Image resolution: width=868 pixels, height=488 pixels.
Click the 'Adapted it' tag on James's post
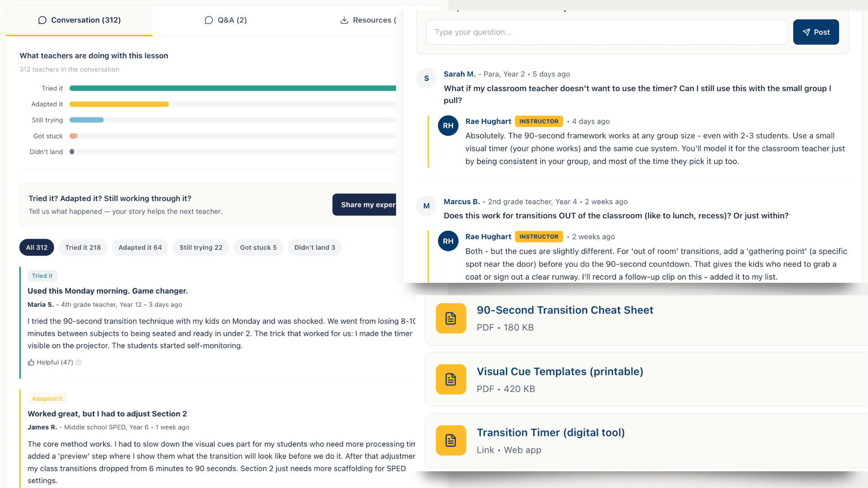pos(47,399)
